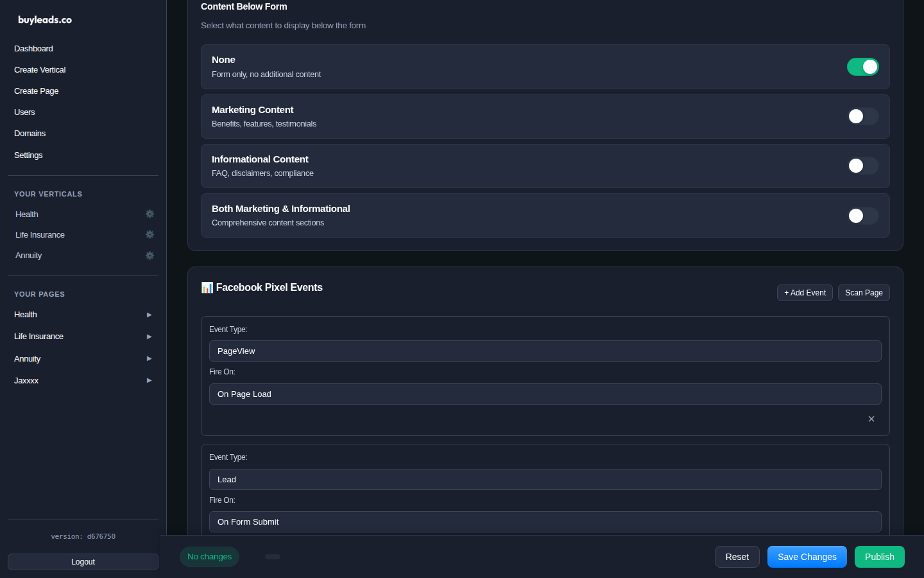Click the PageView Event Type field
The height and width of the screenshot is (578, 924).
coord(545,351)
